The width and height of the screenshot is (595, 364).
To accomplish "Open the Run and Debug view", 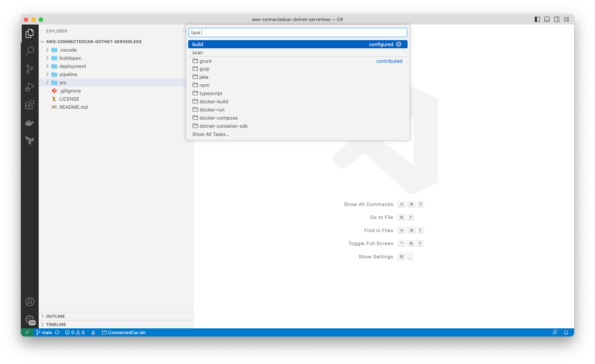I will point(30,87).
